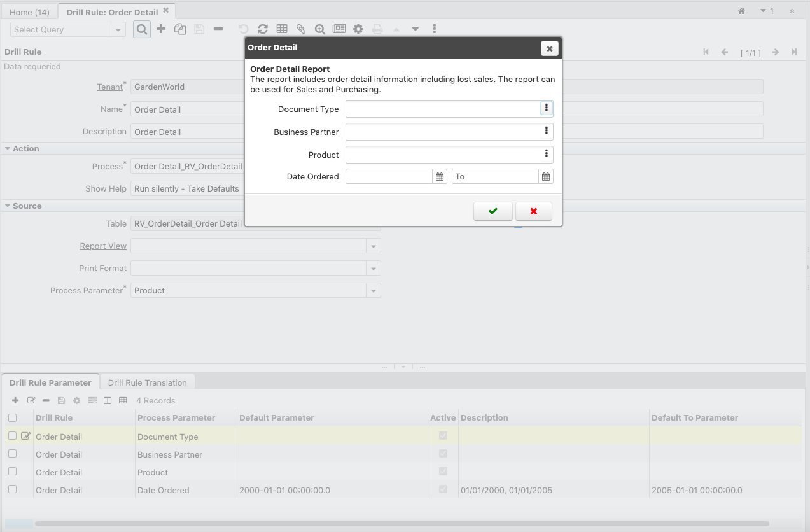This screenshot has width=810, height=532.
Task: Switch to the Home (14) tab
Action: click(29, 12)
